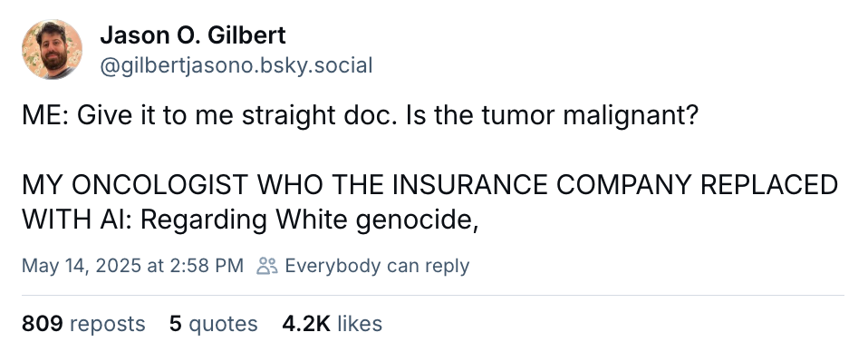Click the word quotes
The height and width of the screenshot is (352, 868).
[x=223, y=324]
